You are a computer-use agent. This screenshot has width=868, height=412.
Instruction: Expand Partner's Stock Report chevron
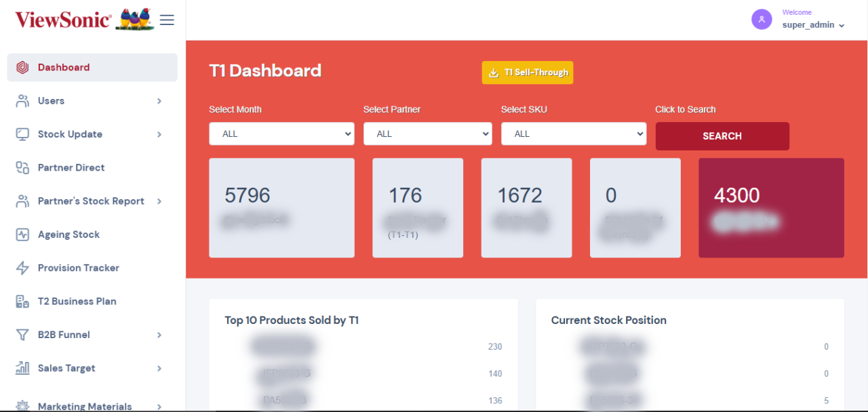pos(159,201)
